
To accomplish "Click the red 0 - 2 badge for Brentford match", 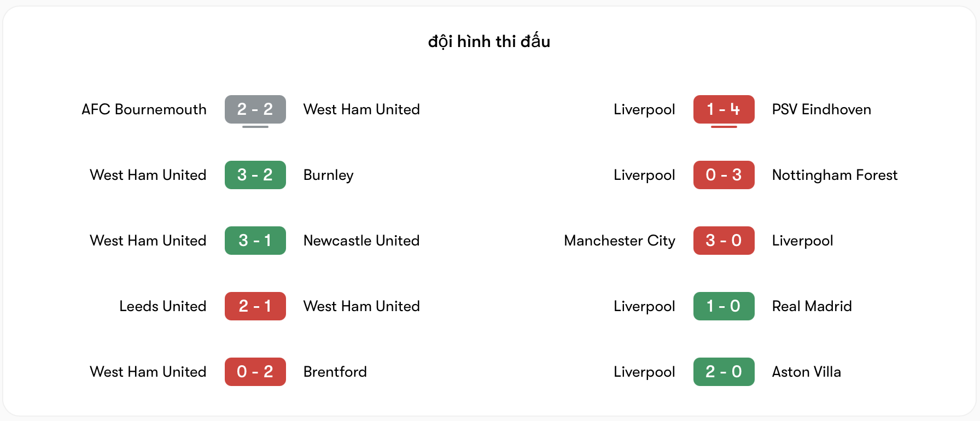I will [255, 371].
